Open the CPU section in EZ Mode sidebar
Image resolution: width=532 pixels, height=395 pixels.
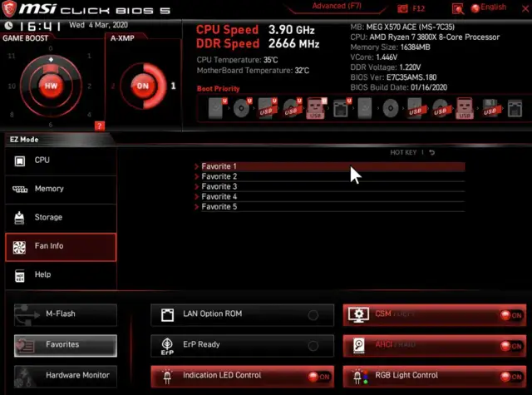tap(61, 160)
